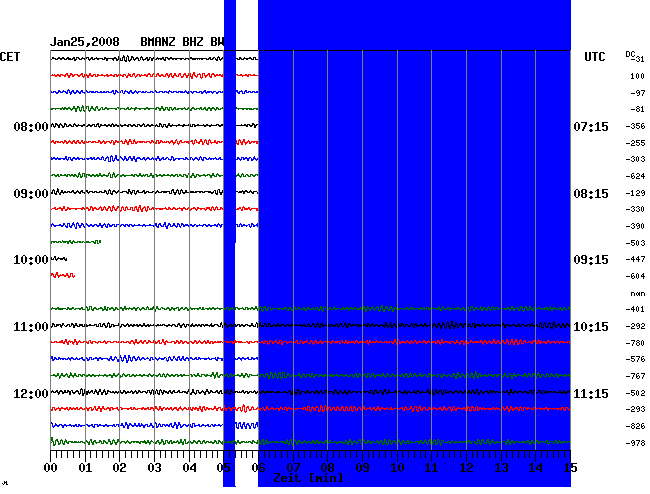
Task: Click the minute-axis tick label "15"
Action: pyautogui.click(x=570, y=468)
